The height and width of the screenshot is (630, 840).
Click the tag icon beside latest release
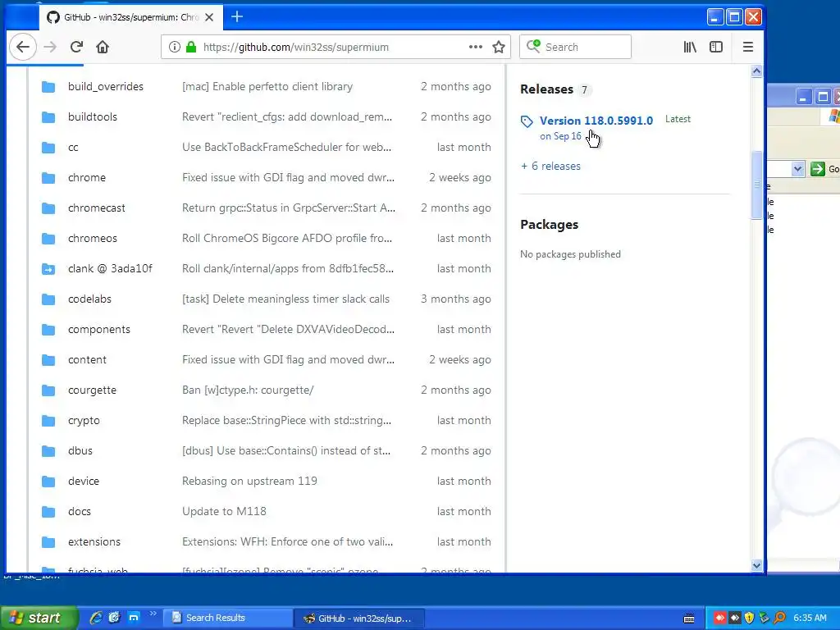(x=527, y=121)
